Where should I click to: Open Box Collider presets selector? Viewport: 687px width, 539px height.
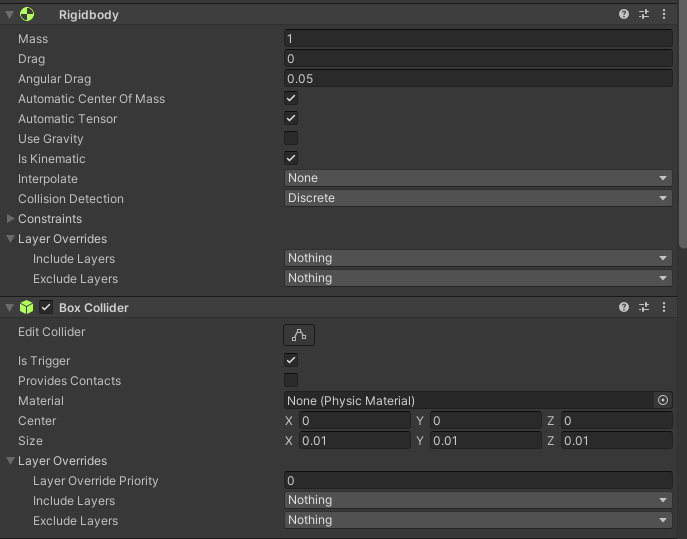pos(644,308)
